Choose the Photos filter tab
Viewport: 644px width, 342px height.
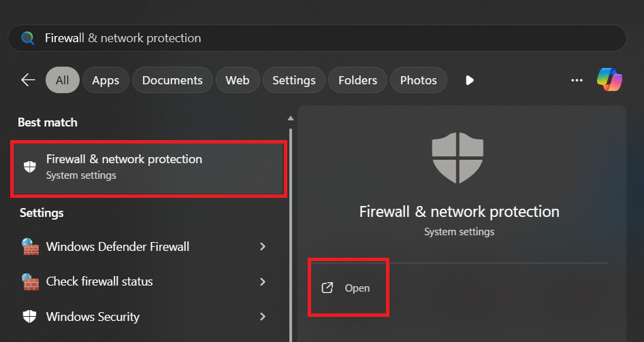tap(418, 80)
